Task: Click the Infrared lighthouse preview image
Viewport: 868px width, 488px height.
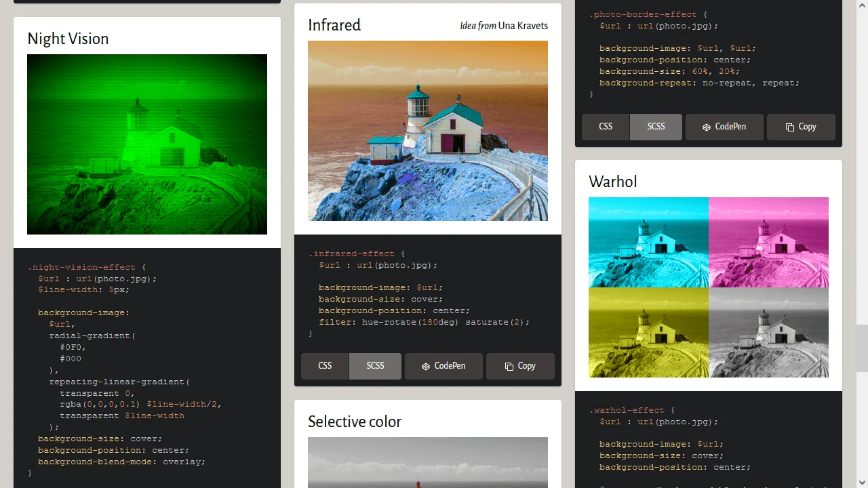Action: coord(428,131)
